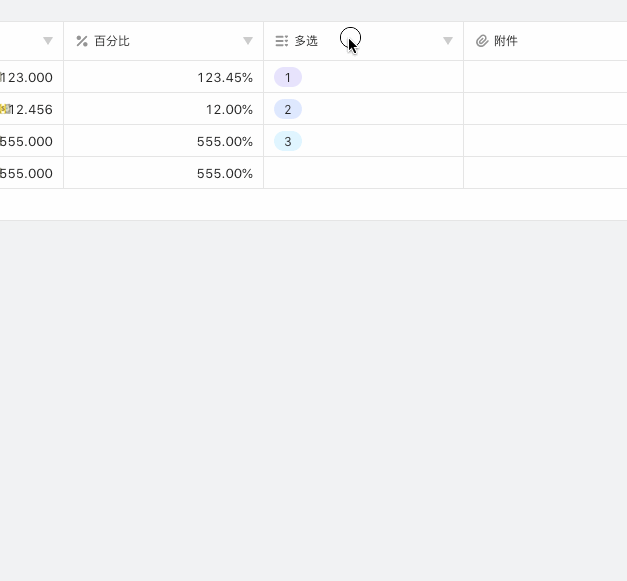
Task: Select the 百分比 column header label
Action: pos(112,41)
